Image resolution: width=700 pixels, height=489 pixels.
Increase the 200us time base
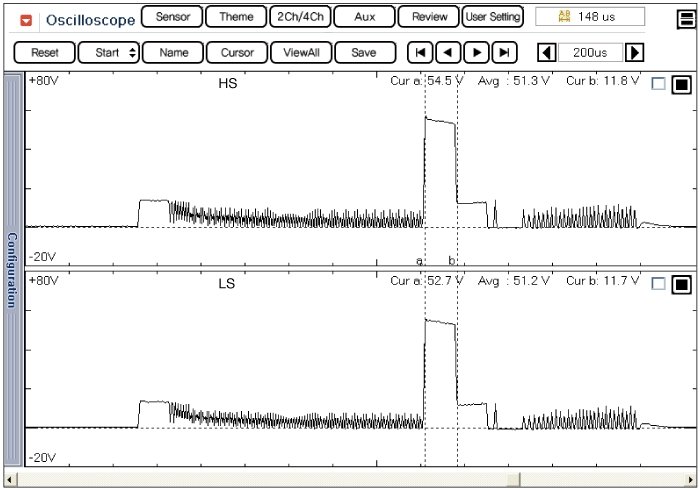634,53
